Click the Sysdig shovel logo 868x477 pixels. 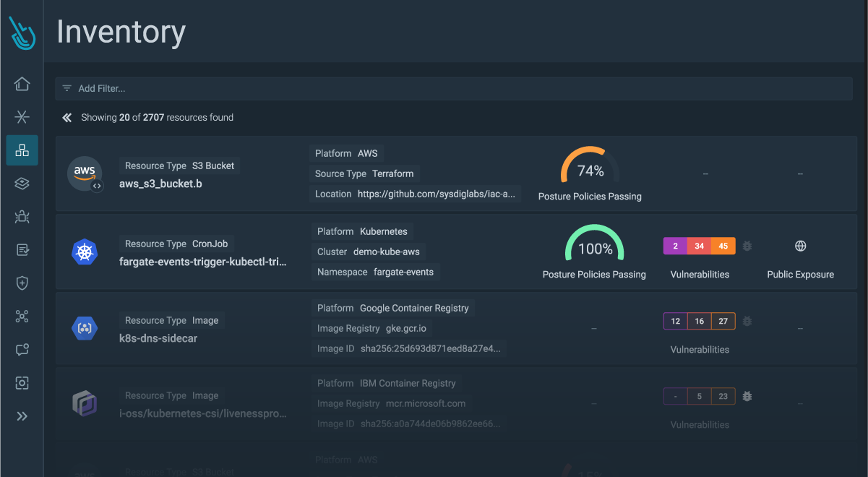pyautogui.click(x=22, y=32)
